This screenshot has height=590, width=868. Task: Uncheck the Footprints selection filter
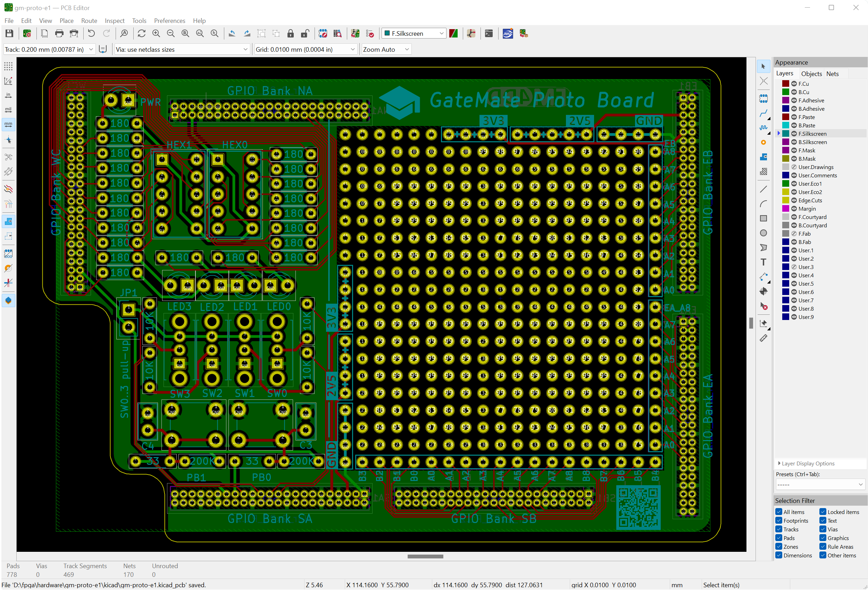779,521
